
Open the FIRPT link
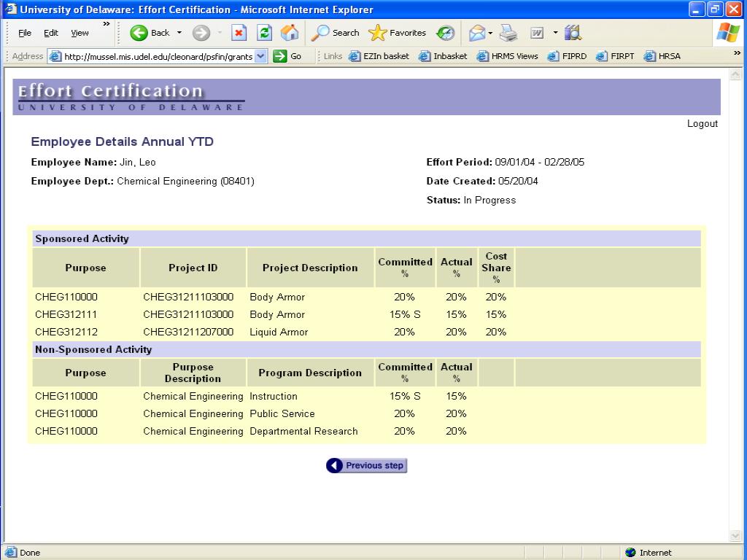tap(615, 56)
